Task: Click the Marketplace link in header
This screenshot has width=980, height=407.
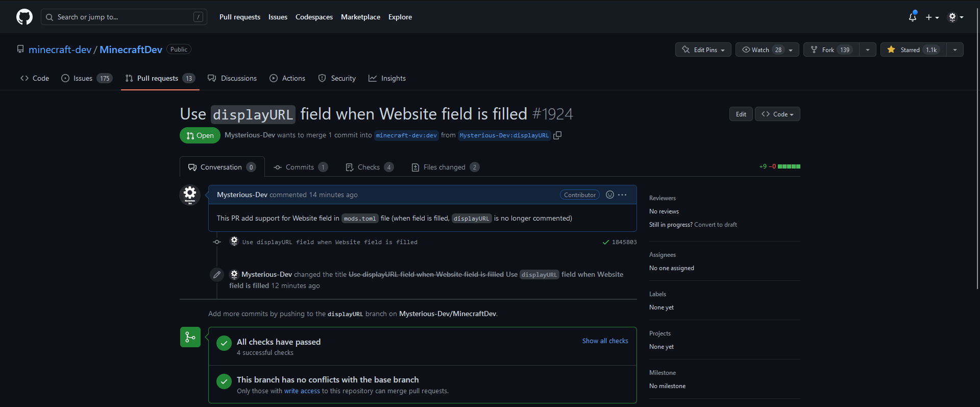Action: click(360, 17)
